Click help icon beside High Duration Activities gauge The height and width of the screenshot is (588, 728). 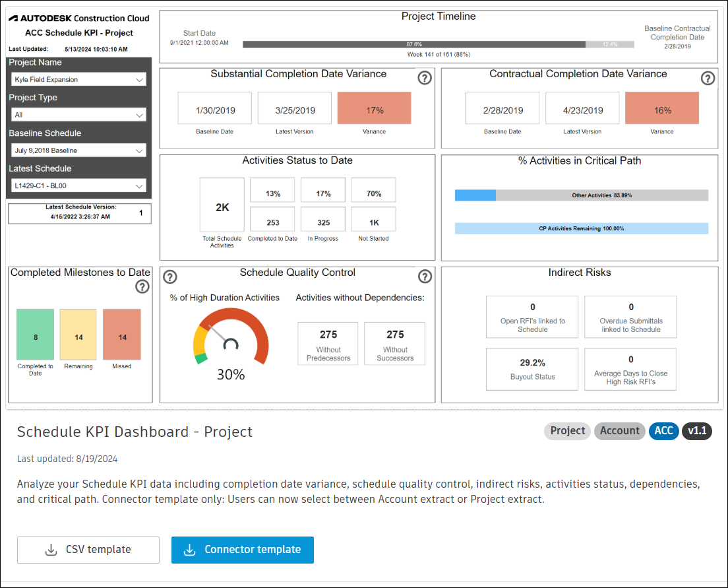pos(170,277)
